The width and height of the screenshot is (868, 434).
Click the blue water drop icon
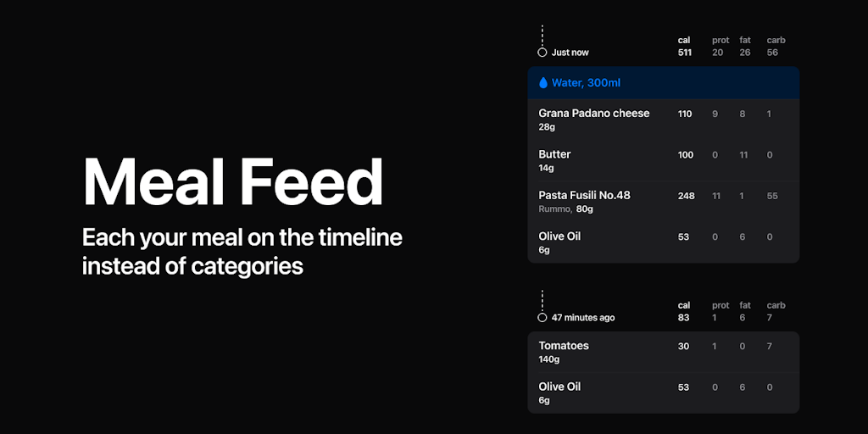543,83
